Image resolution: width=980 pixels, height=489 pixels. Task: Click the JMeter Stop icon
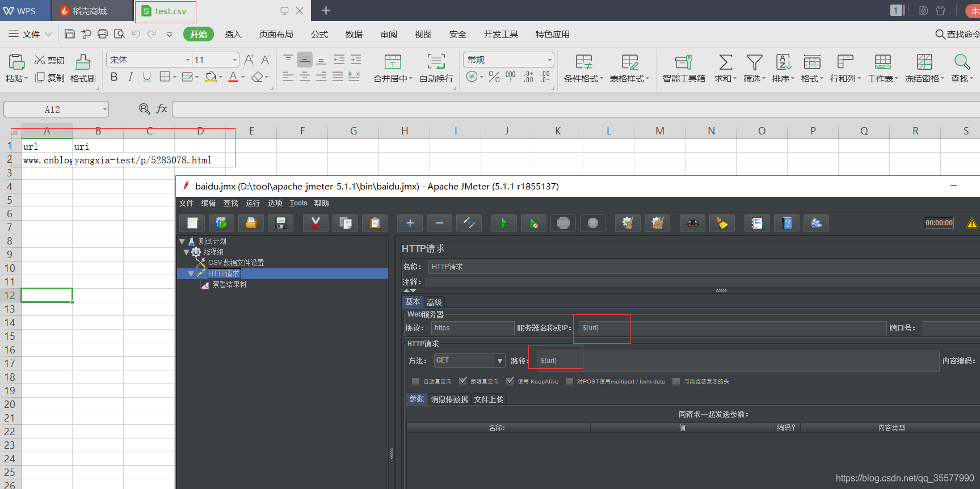click(563, 223)
